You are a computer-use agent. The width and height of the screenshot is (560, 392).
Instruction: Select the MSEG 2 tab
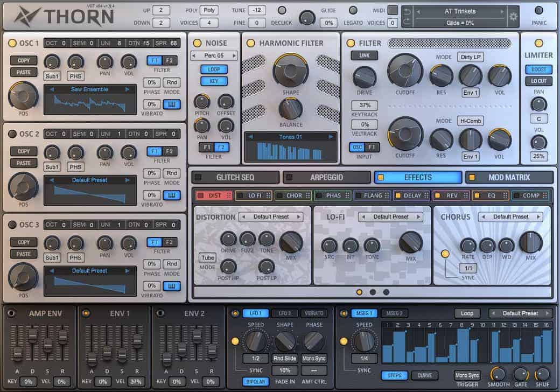(x=394, y=313)
